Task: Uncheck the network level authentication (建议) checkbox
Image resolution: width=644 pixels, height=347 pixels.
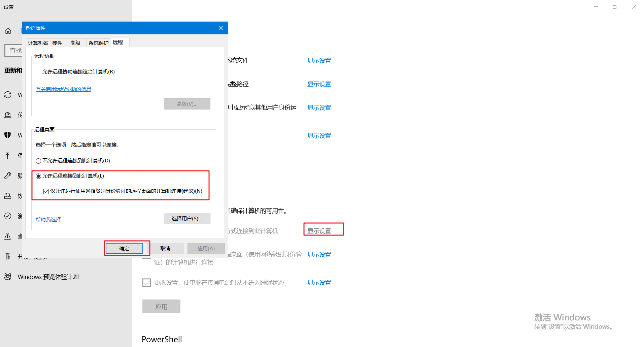Action: tap(46, 191)
